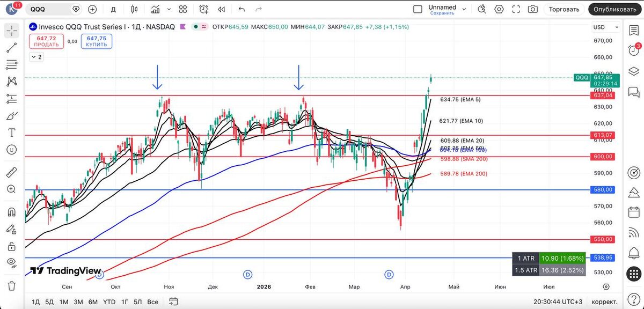Screen dimensions: 644x309
Task: Open the patterns drawing tool
Action: pyautogui.click(x=11, y=82)
